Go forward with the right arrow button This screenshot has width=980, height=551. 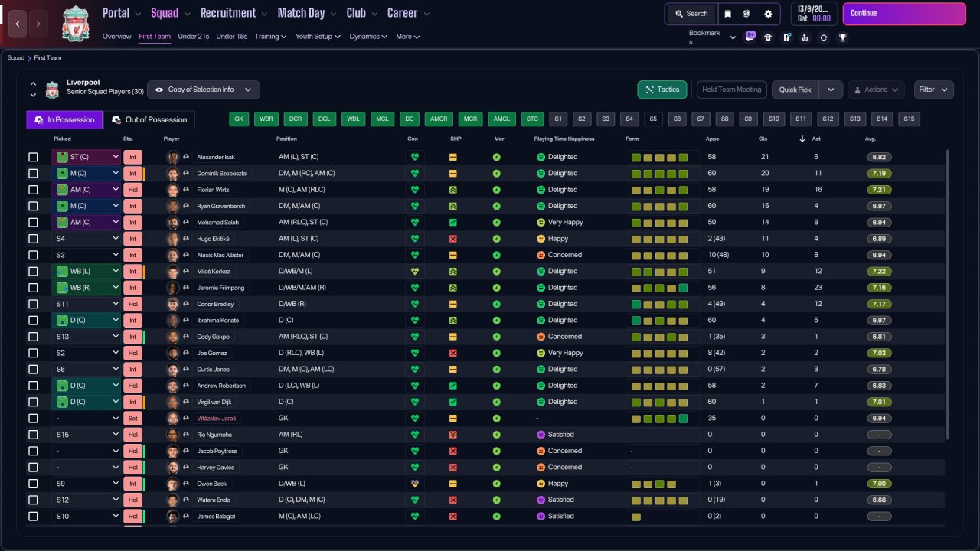point(39,24)
